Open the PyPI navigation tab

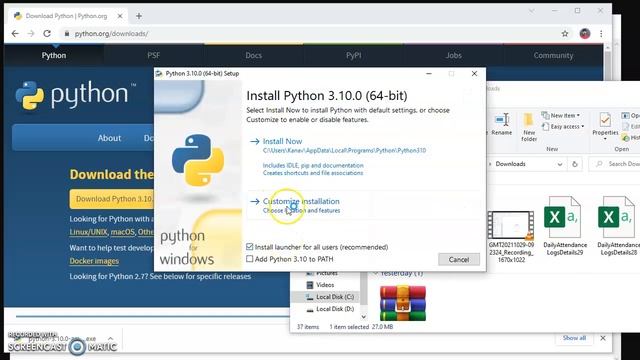(353, 55)
